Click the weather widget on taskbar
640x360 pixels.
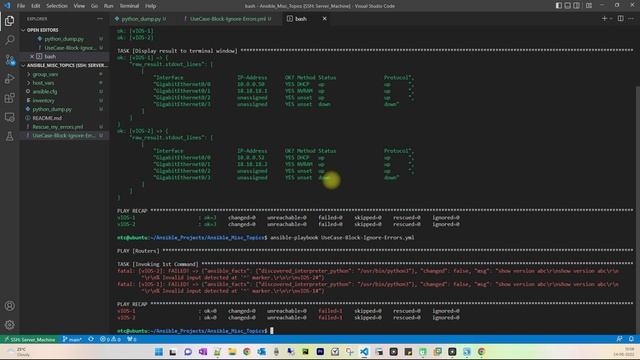pos(17,352)
